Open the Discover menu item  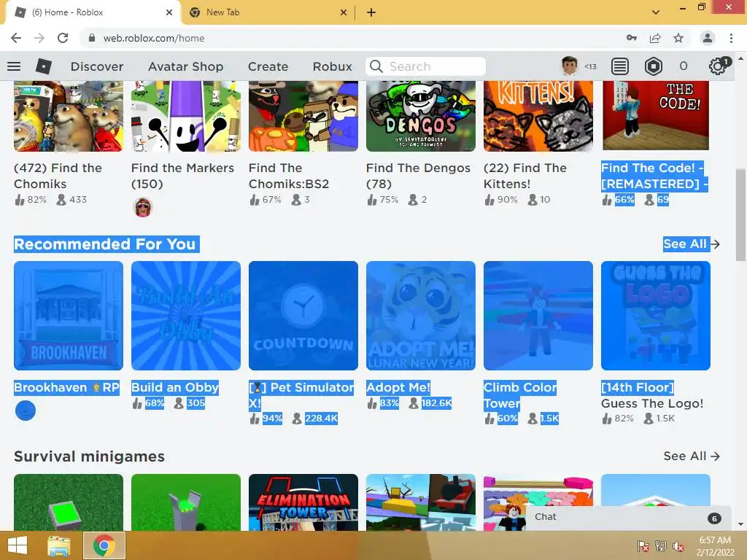[x=97, y=66]
